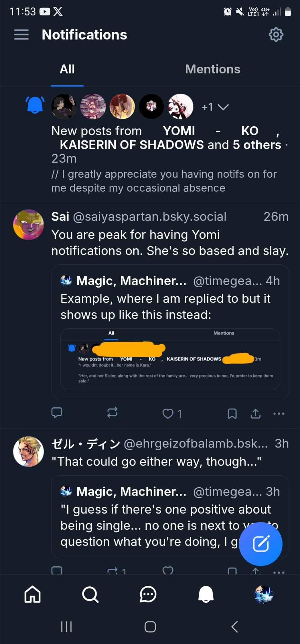This screenshot has height=644, width=300.
Task: Open notification settings gear
Action: click(x=276, y=34)
